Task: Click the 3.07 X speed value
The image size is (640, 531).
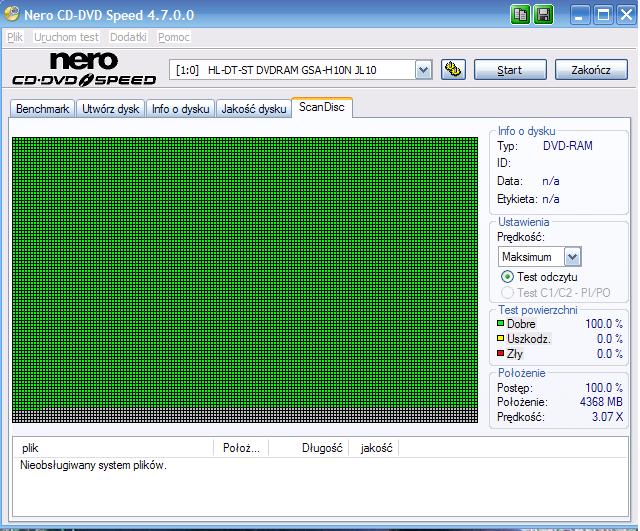Action: pyautogui.click(x=607, y=417)
